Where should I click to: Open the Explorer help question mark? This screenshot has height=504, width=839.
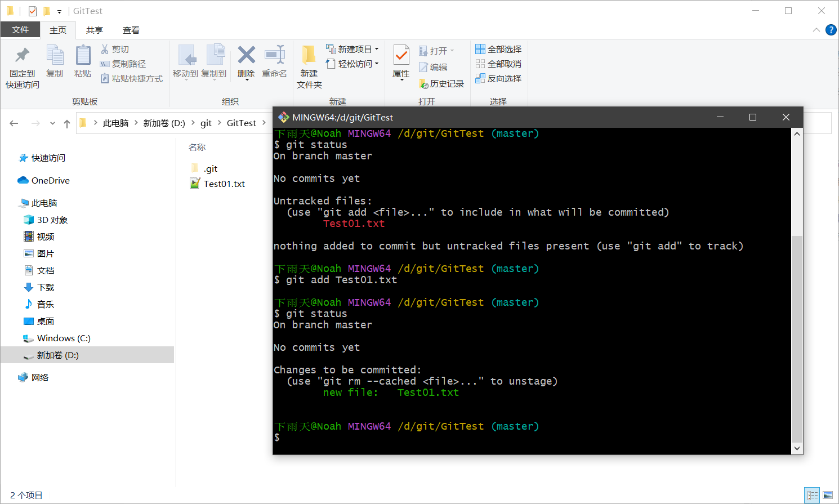831,30
